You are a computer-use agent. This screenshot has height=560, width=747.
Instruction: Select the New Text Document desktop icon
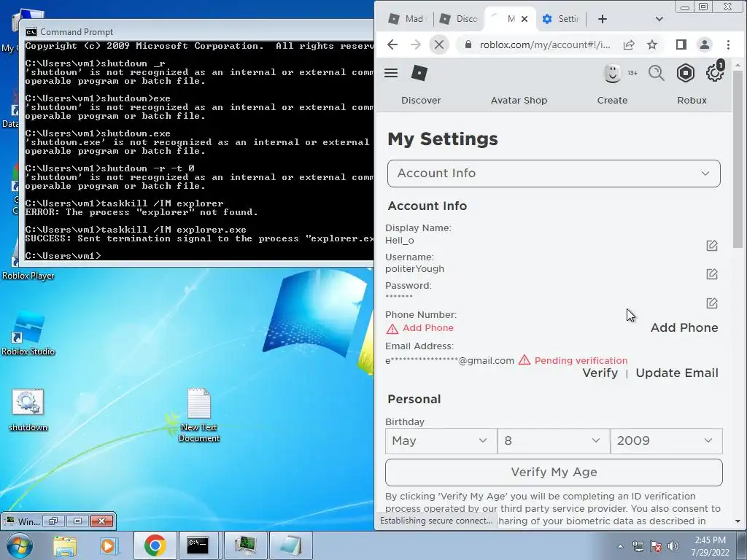click(198, 415)
